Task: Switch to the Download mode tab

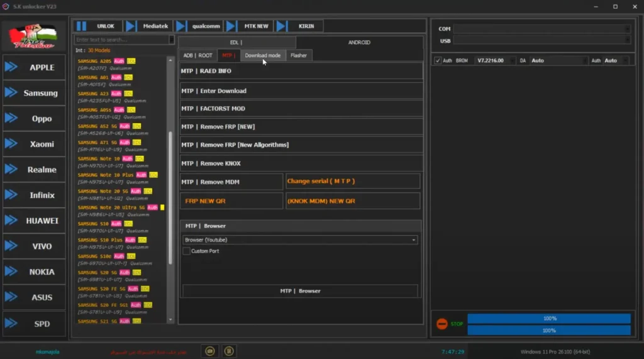Action: coord(262,55)
